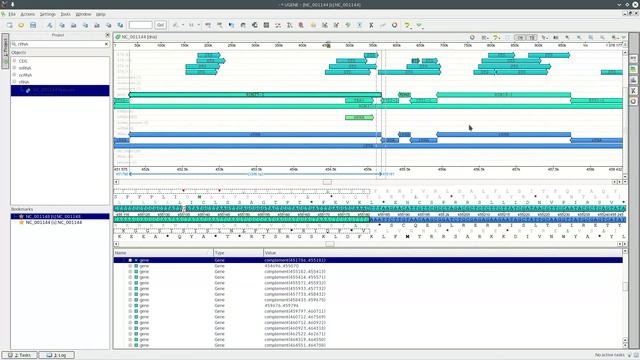
Task: Click the X-shaped icon in the main toolbar
Action: pos(371,25)
